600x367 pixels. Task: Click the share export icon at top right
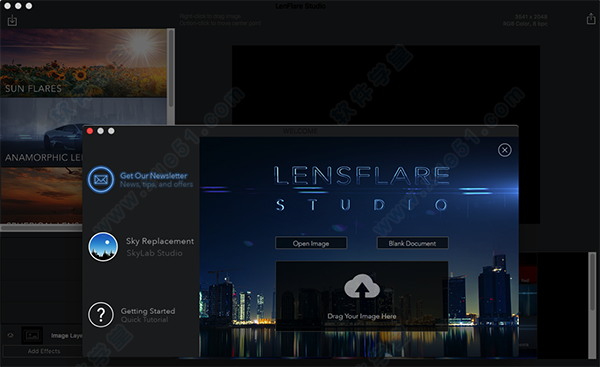(591, 19)
